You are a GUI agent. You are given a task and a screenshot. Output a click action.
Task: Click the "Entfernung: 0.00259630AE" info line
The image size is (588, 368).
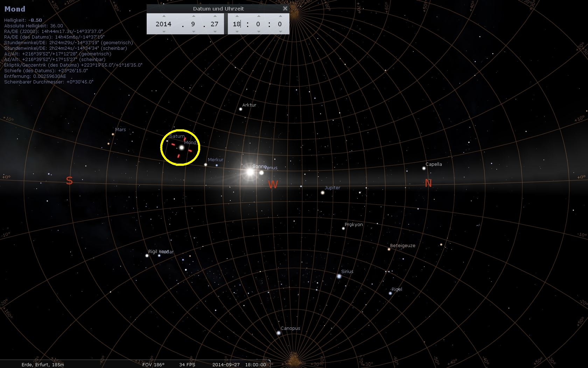35,76
